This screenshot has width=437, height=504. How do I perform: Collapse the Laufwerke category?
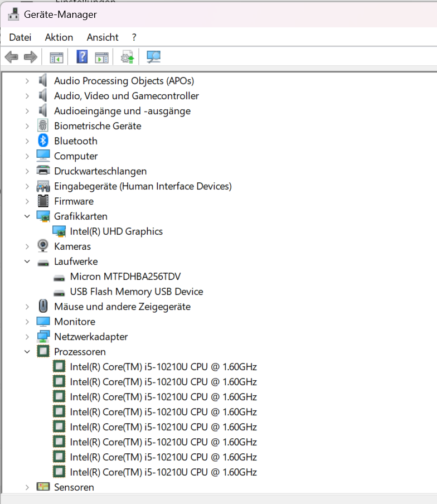tap(27, 261)
